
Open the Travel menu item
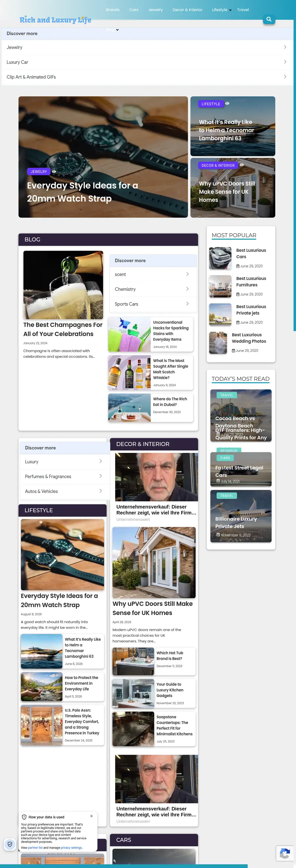coord(243,10)
